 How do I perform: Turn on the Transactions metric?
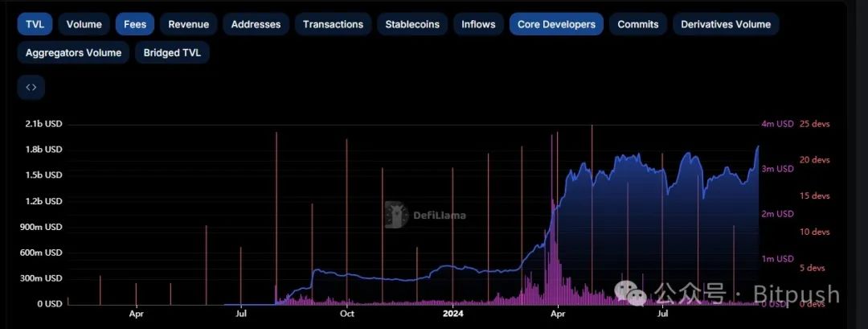point(333,24)
